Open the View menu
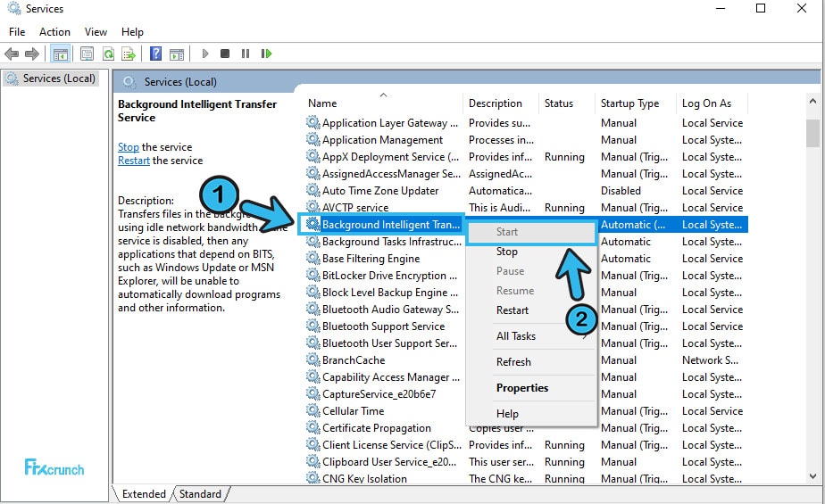Image resolution: width=825 pixels, height=504 pixels. tap(96, 32)
